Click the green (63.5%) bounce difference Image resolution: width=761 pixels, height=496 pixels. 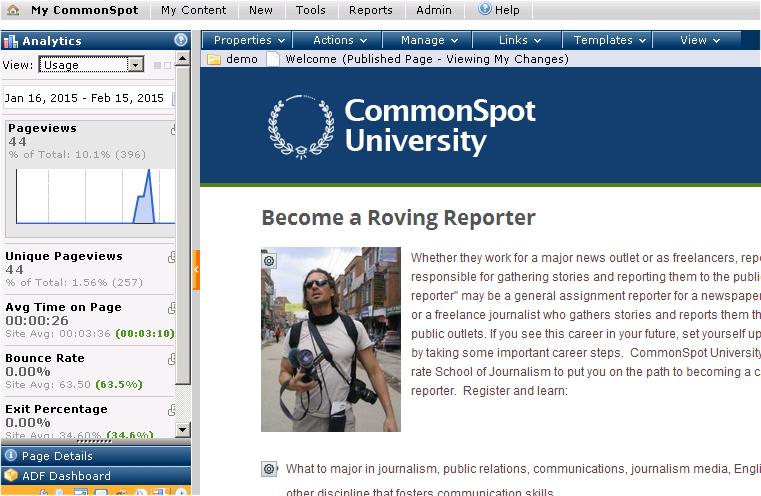tap(119, 385)
